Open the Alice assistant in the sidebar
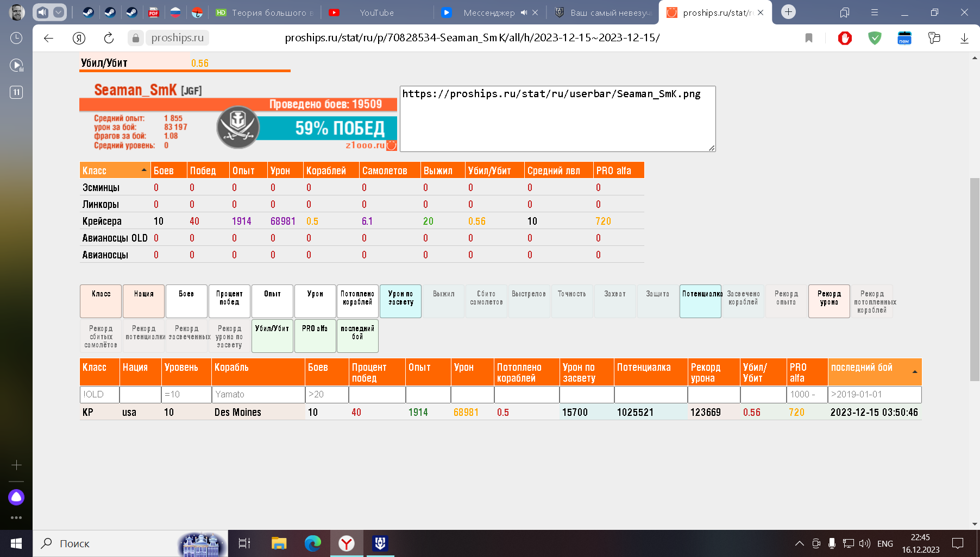The width and height of the screenshot is (980, 557). pyautogui.click(x=16, y=497)
